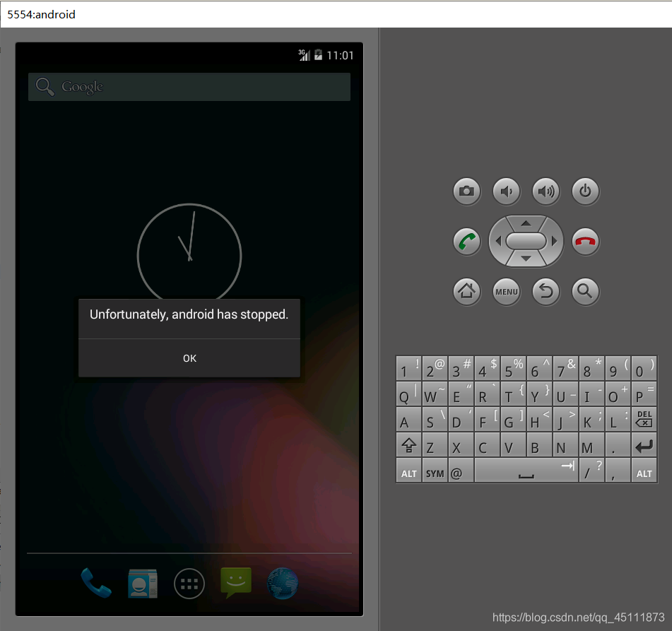Image resolution: width=672 pixels, height=631 pixels.
Task: Click the A key
Action: coord(408,419)
